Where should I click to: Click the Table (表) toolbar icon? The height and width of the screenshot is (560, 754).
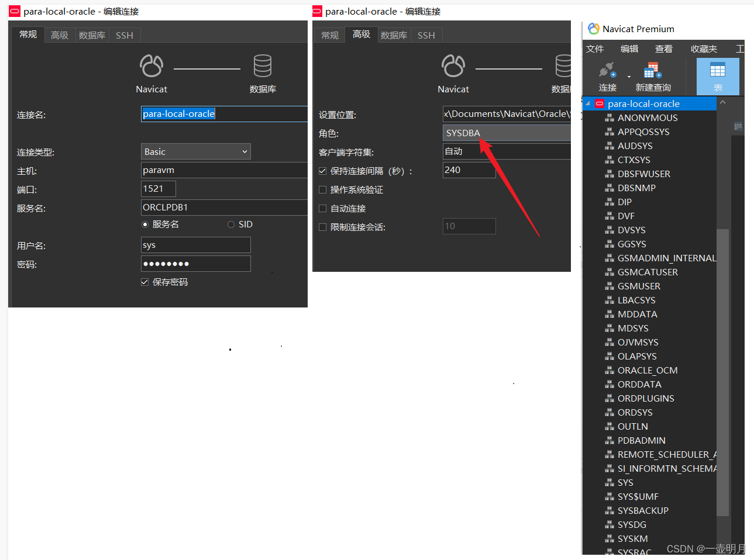[718, 70]
